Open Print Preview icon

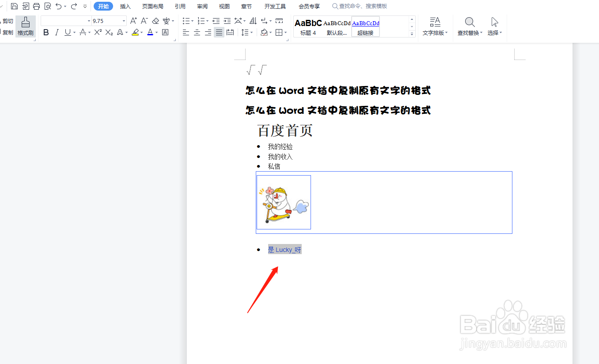point(48,6)
